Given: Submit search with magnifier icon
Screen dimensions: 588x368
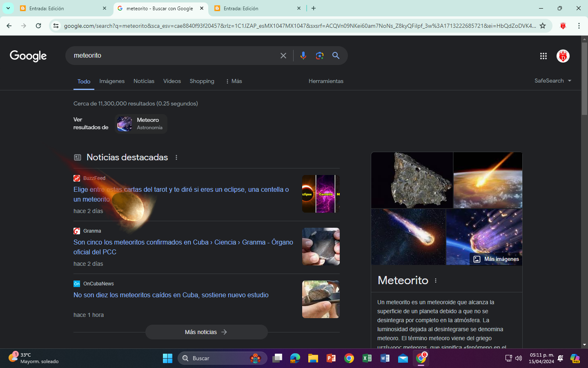Looking at the screenshot, I should pos(336,56).
